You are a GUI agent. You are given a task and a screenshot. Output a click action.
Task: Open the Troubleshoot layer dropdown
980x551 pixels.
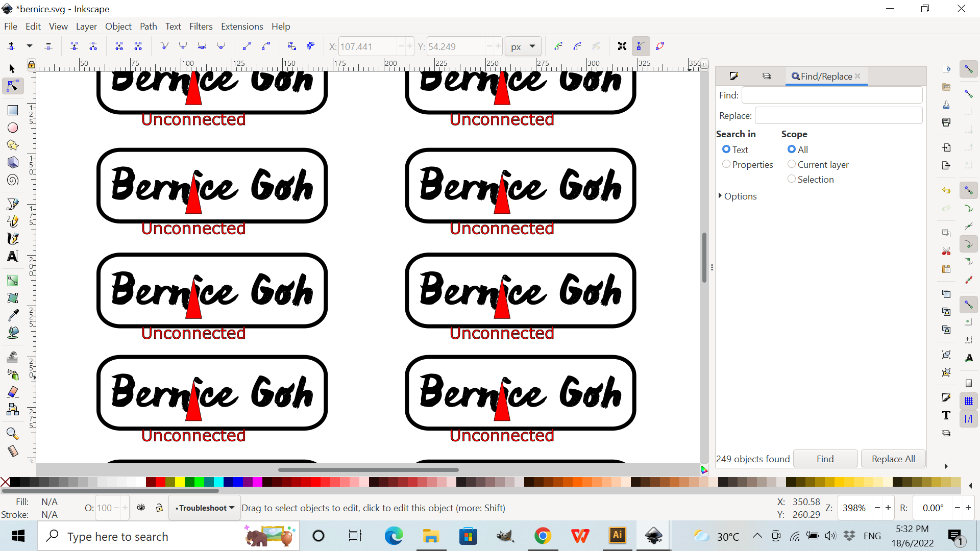click(x=205, y=508)
